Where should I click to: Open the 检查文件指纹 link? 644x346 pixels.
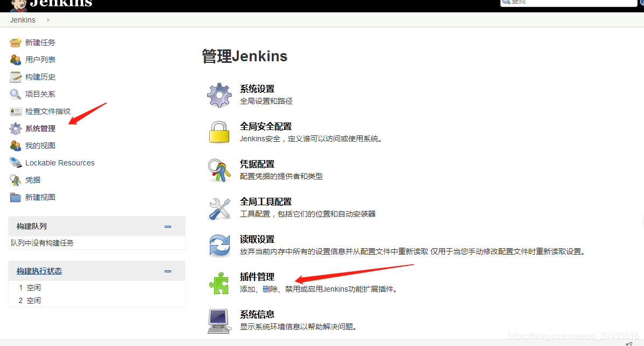[48, 112]
